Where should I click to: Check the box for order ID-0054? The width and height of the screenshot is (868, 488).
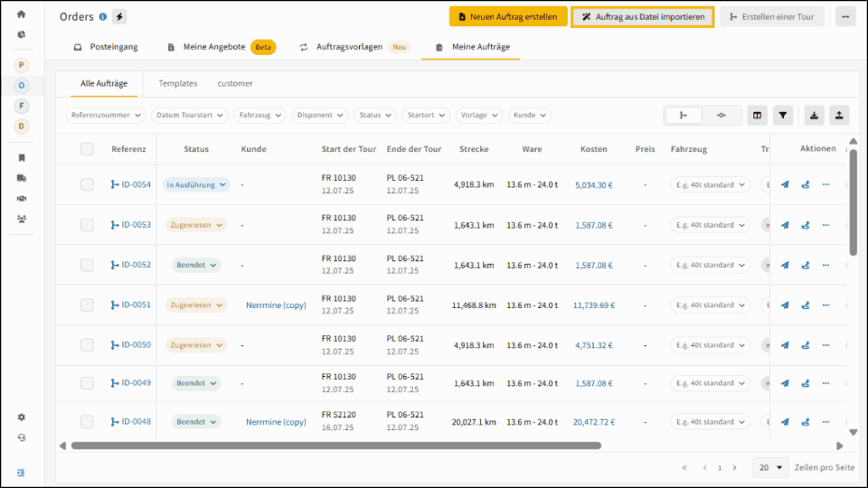87,184
